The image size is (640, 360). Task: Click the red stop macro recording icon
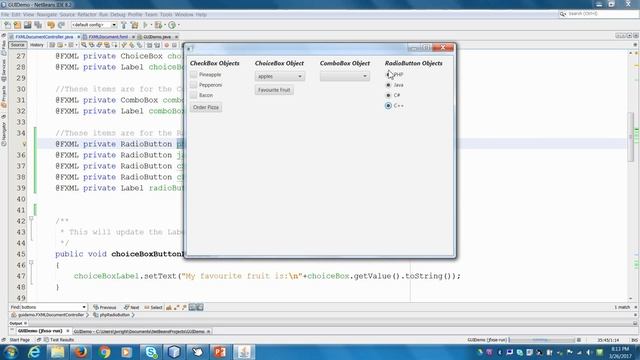pyautogui.click(x=167, y=45)
